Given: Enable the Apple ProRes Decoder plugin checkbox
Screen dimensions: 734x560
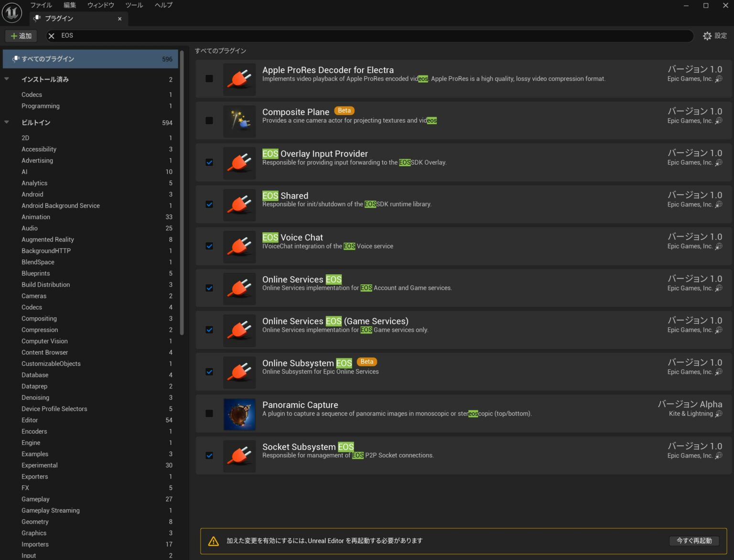Looking at the screenshot, I should click(x=209, y=79).
